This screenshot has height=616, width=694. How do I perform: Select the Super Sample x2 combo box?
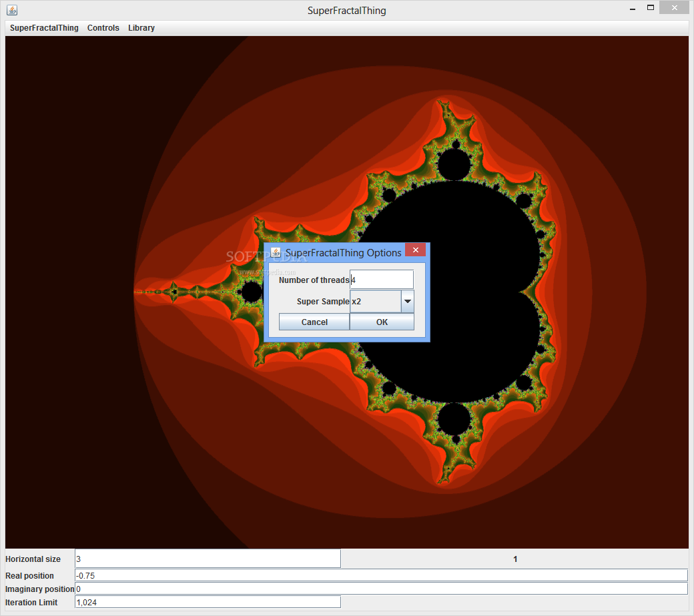(382, 302)
